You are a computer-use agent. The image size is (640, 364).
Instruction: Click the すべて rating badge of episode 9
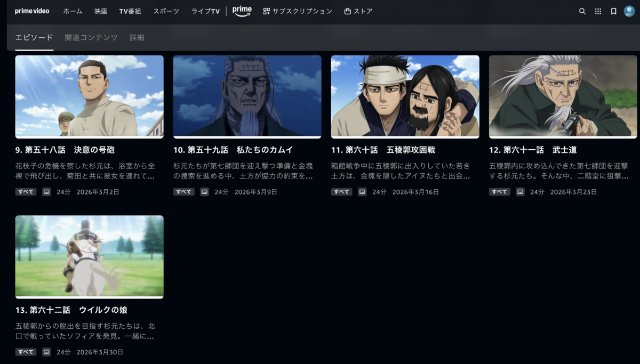point(26,192)
